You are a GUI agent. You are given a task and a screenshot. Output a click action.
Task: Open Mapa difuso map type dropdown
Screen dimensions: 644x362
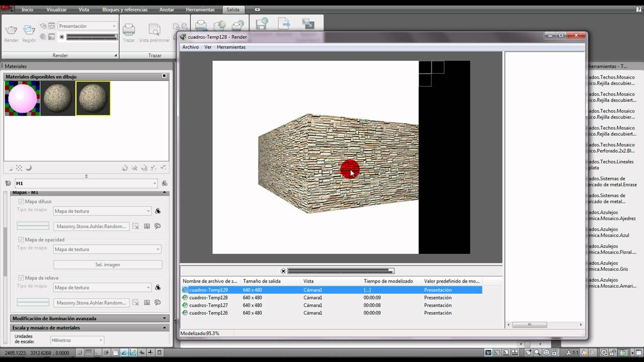[102, 211]
